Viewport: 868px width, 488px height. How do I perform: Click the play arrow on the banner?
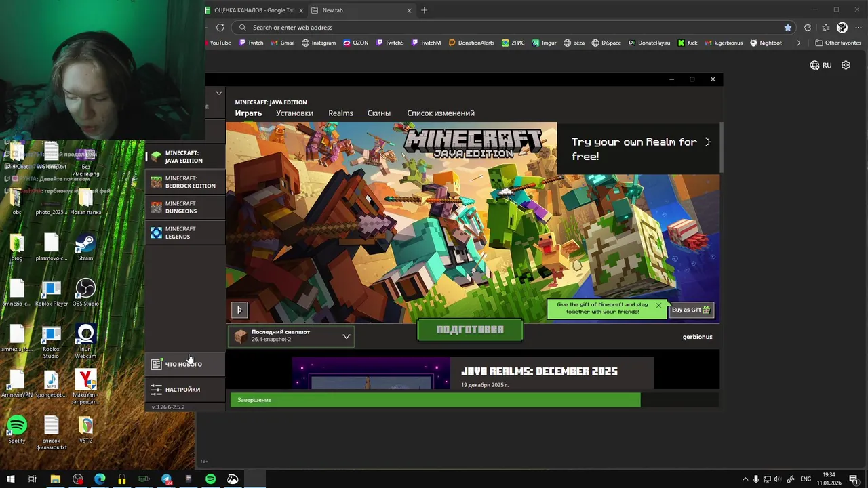(x=239, y=310)
